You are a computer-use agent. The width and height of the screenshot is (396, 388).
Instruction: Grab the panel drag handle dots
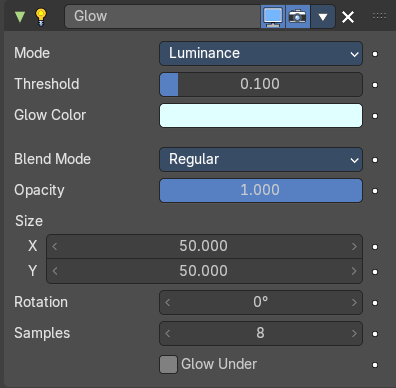[379, 16]
